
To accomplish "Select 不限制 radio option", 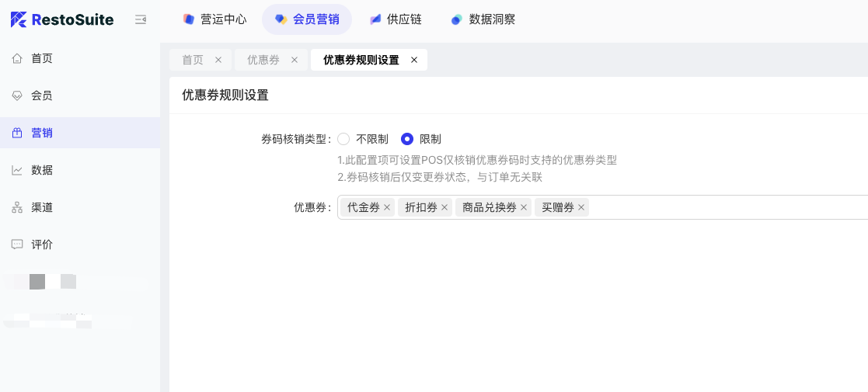I will point(343,139).
